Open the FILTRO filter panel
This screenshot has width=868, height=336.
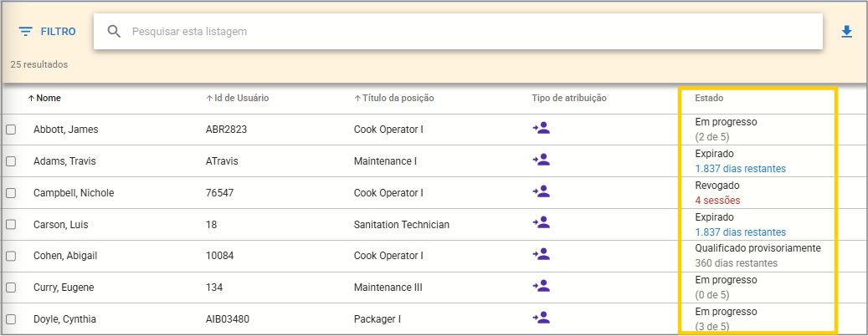coord(48,32)
